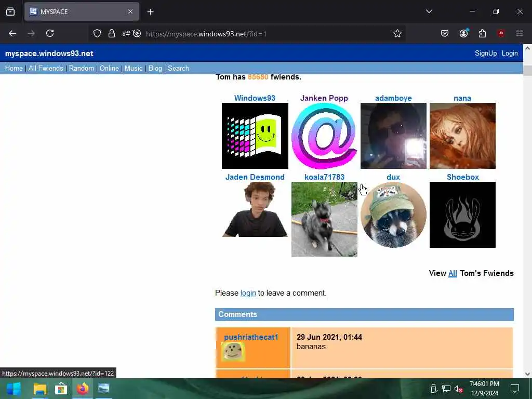Open the Login link in the header
The image size is (532, 399).
point(510,54)
